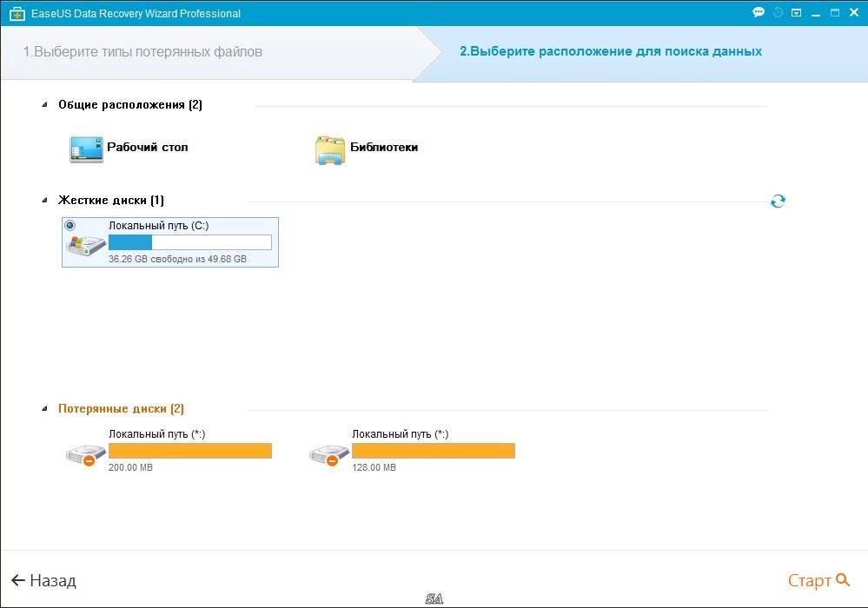Select the Рабочий стол desktop icon

pyautogui.click(x=86, y=149)
